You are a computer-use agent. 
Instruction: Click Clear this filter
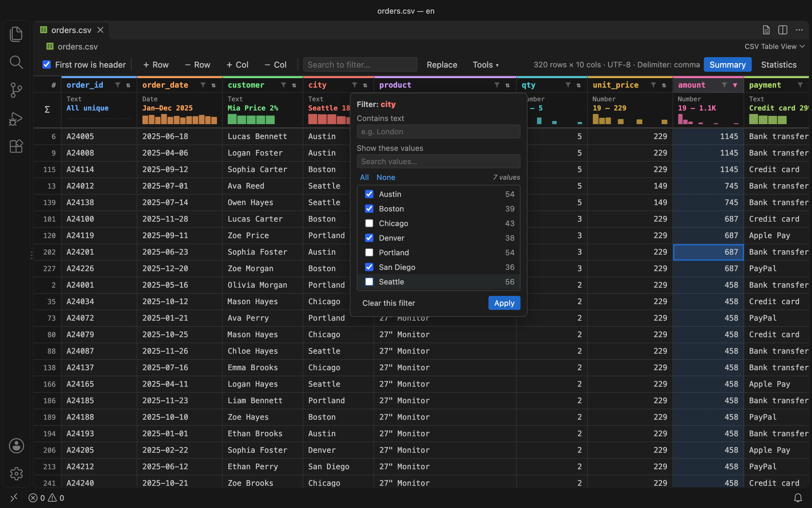pyautogui.click(x=389, y=303)
